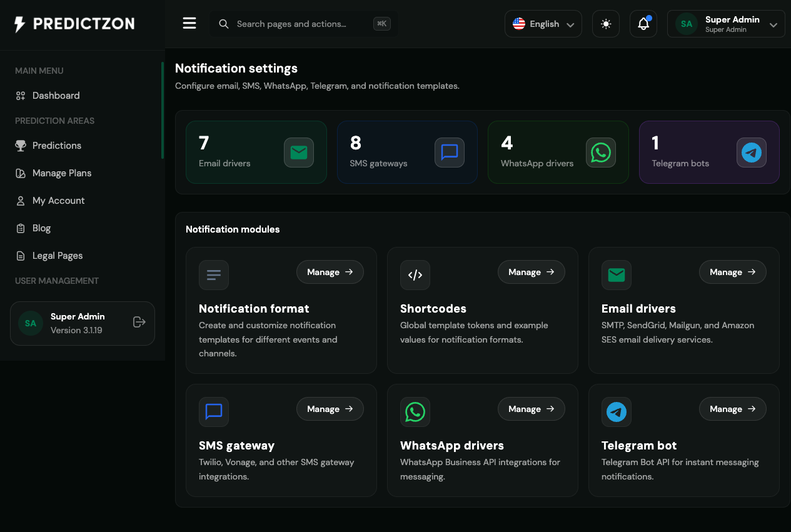Click the hamburger menu icon
Image resolution: width=791 pixels, height=532 pixels.
coord(189,24)
